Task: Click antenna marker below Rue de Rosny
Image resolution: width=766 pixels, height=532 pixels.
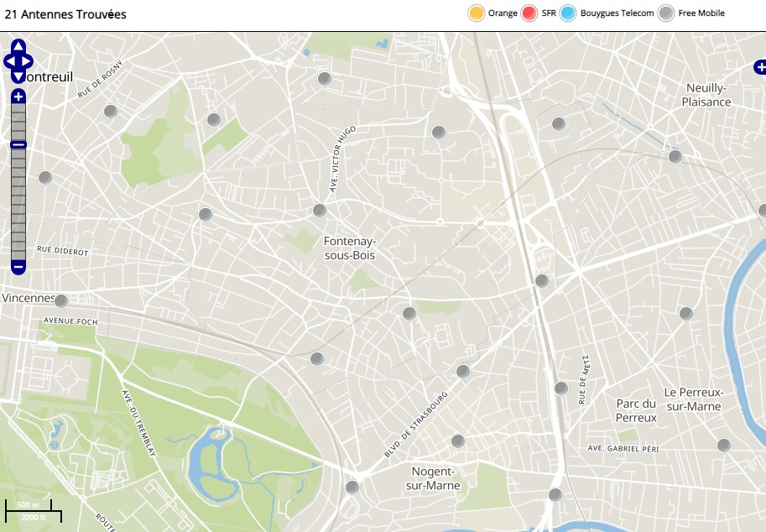Action: pos(110,111)
